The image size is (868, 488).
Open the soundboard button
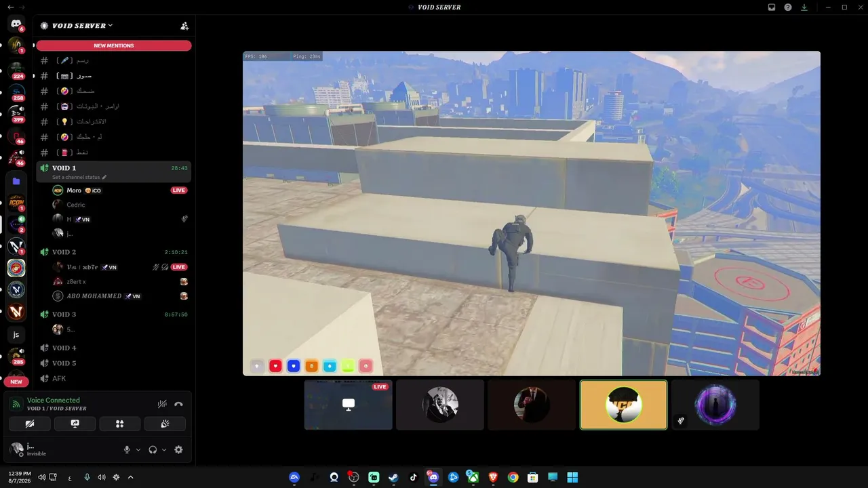click(x=165, y=424)
